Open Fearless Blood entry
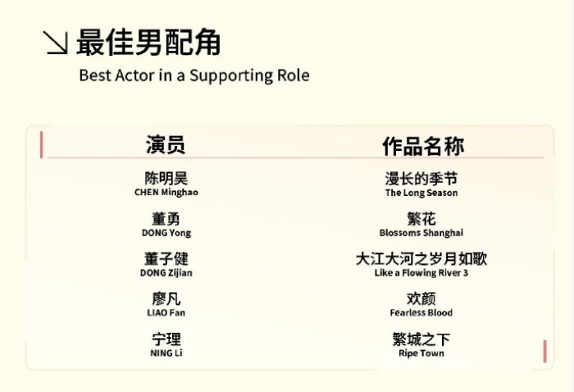574x392 pixels. (x=421, y=304)
